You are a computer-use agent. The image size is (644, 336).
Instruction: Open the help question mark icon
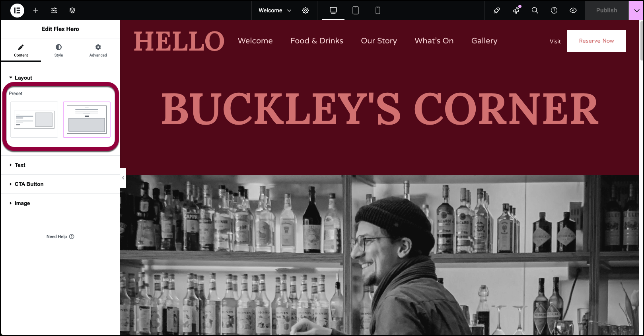coord(554,10)
